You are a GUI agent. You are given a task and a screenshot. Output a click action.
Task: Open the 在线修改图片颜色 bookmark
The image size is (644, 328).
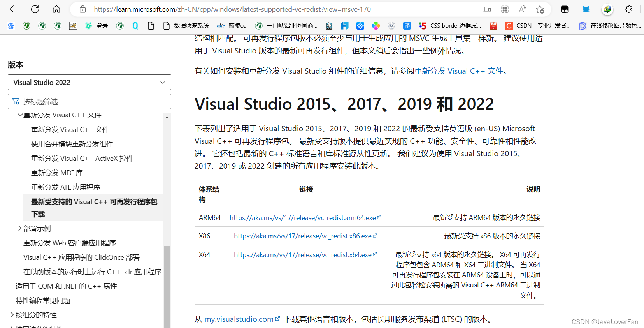610,26
